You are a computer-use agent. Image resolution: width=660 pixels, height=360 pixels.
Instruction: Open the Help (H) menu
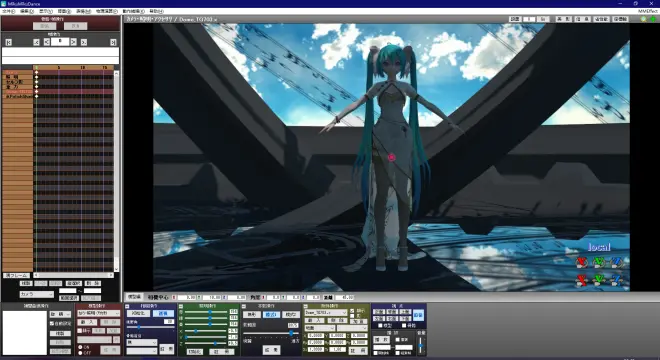click(x=157, y=11)
